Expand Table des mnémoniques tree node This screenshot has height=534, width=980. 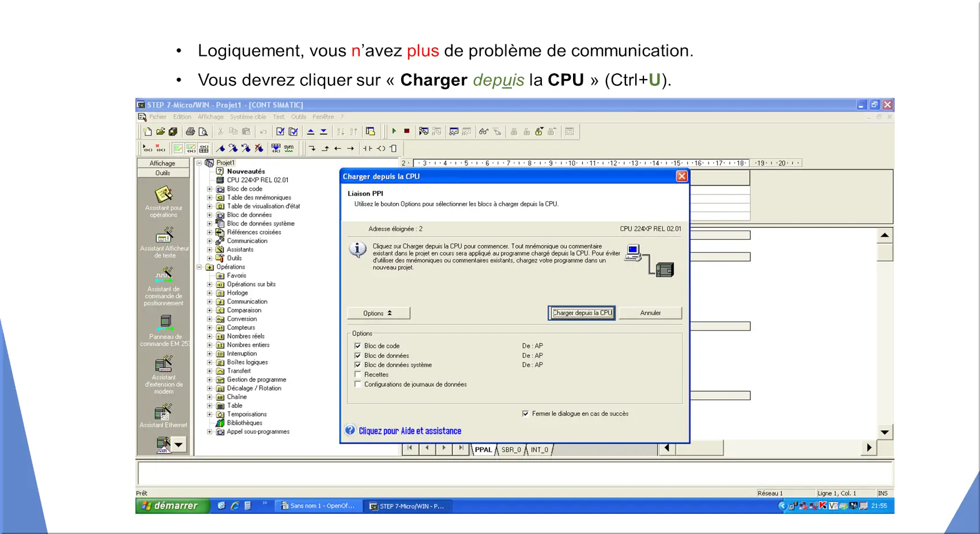coord(210,198)
